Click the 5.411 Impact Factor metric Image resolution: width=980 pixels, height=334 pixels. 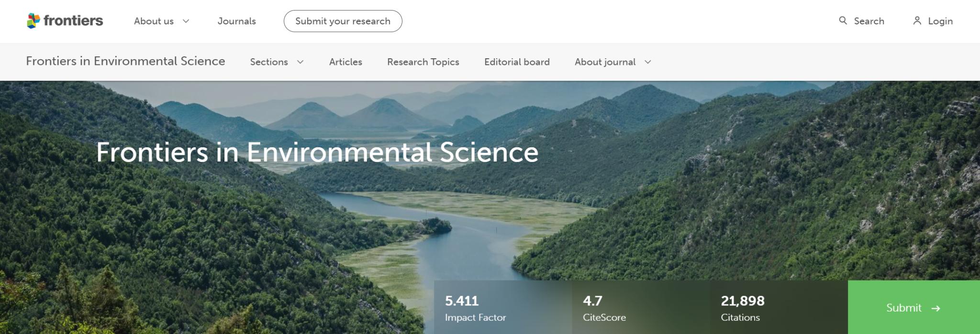(x=475, y=308)
